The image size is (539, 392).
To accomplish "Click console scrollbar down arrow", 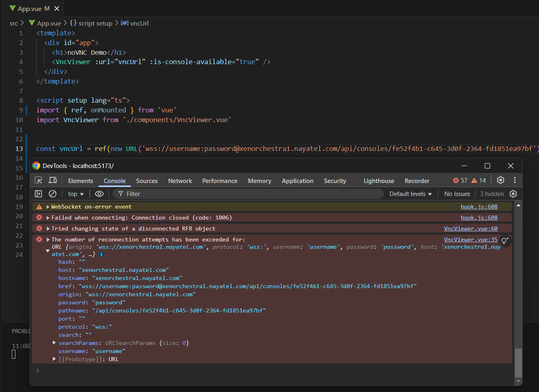I will click(518, 381).
